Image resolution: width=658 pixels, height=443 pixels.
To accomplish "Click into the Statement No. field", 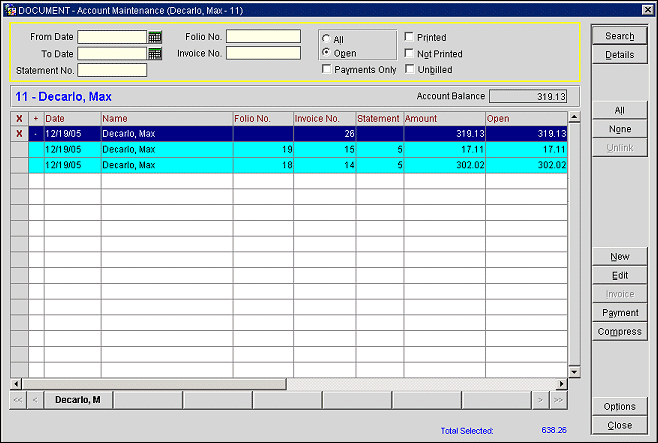I will coord(112,71).
